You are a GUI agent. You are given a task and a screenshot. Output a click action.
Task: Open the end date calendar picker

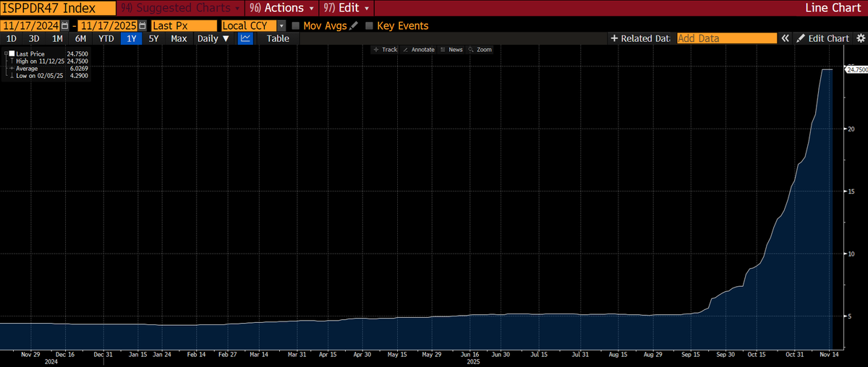click(x=142, y=25)
